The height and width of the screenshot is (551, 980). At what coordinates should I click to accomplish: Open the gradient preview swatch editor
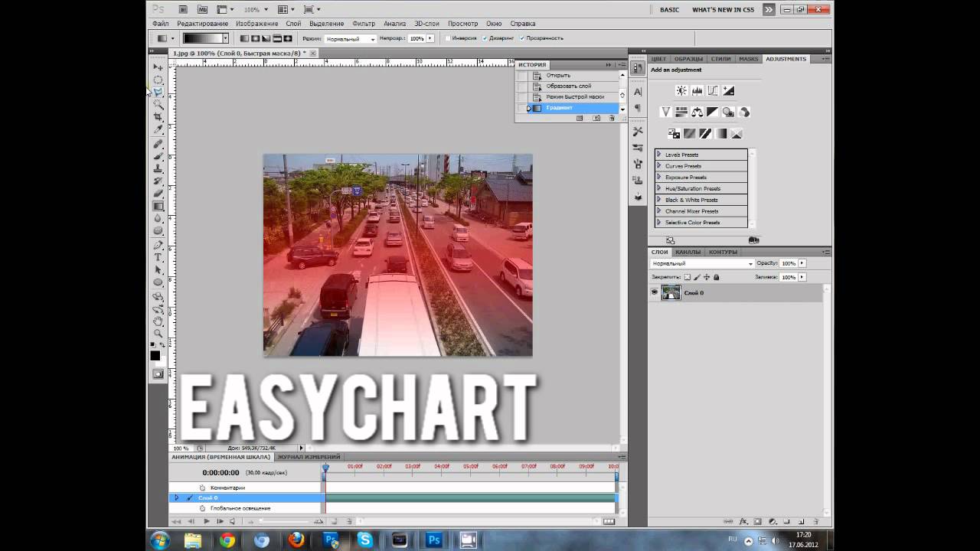click(202, 38)
